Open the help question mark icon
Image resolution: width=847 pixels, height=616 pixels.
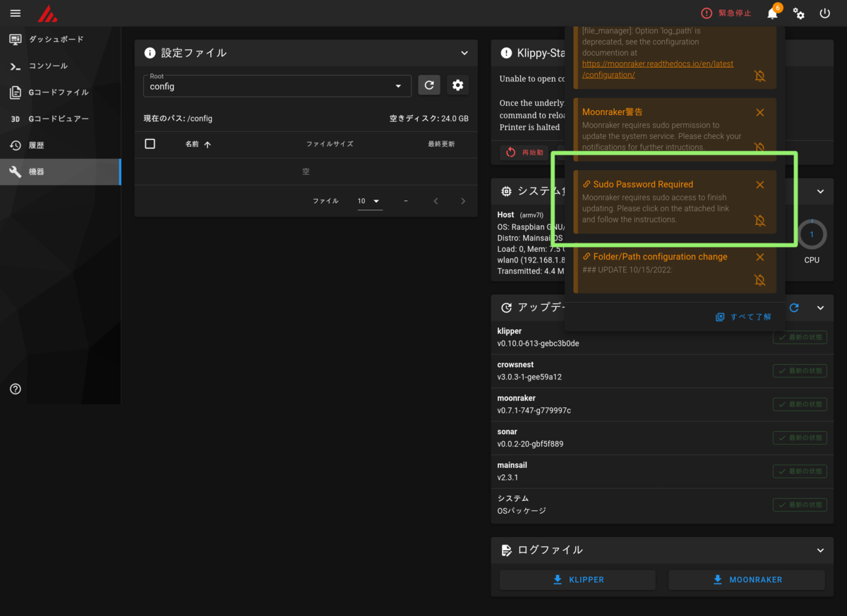16,389
